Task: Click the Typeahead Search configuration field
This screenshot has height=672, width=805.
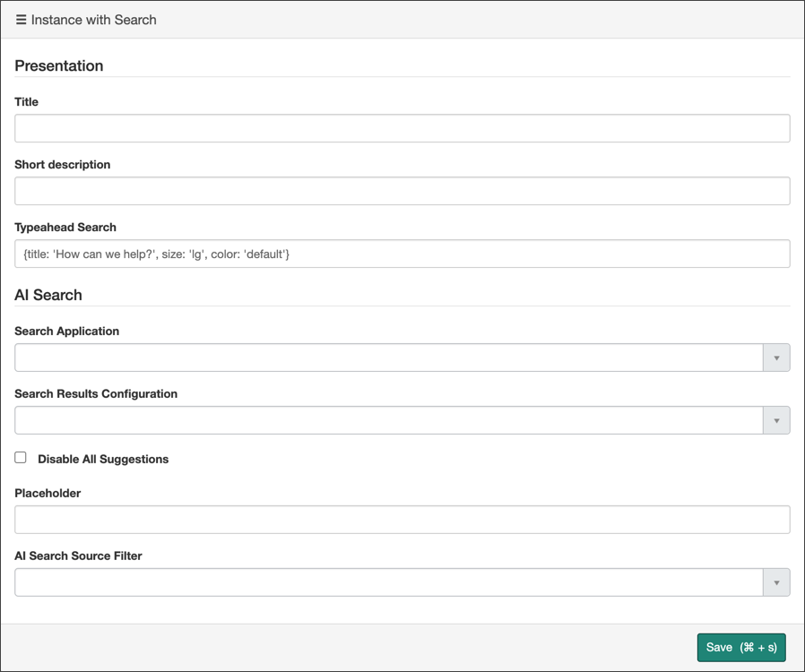Action: (402, 254)
